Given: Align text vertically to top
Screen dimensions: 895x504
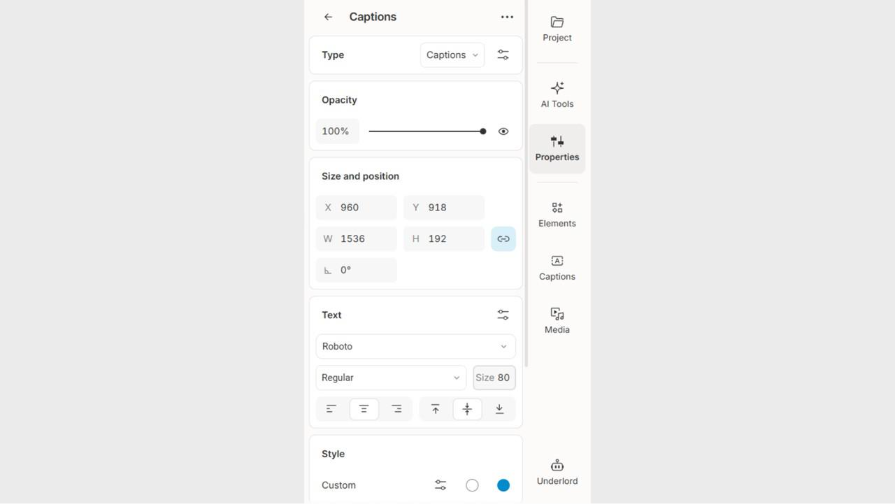Looking at the screenshot, I should coord(435,409).
